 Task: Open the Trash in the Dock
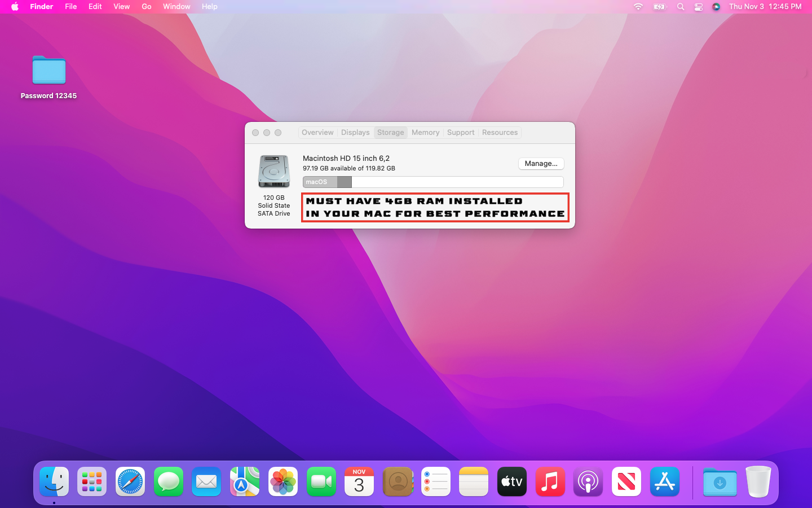(x=758, y=481)
